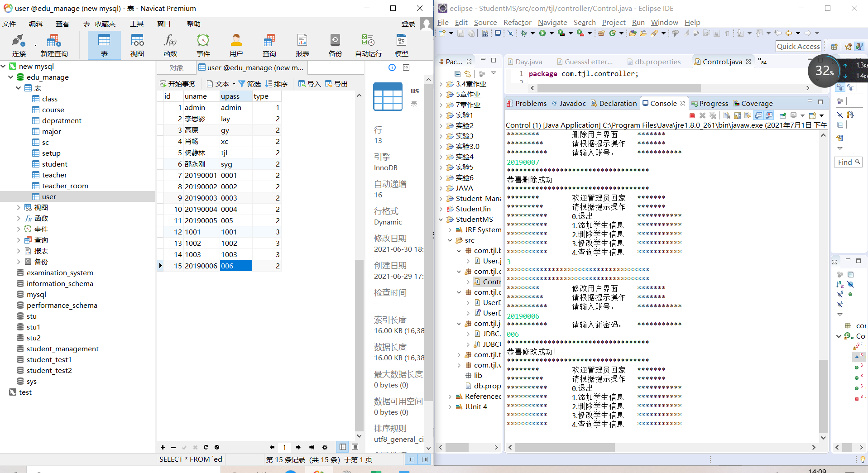Select the teacher_room table
Screen dimensions: 868x473
click(65, 186)
